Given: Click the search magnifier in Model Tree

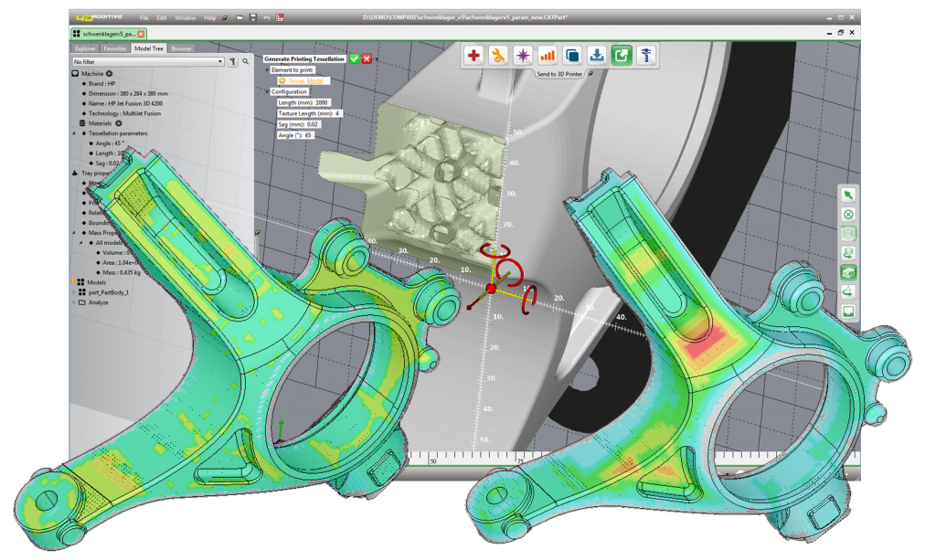Looking at the screenshot, I should (245, 61).
